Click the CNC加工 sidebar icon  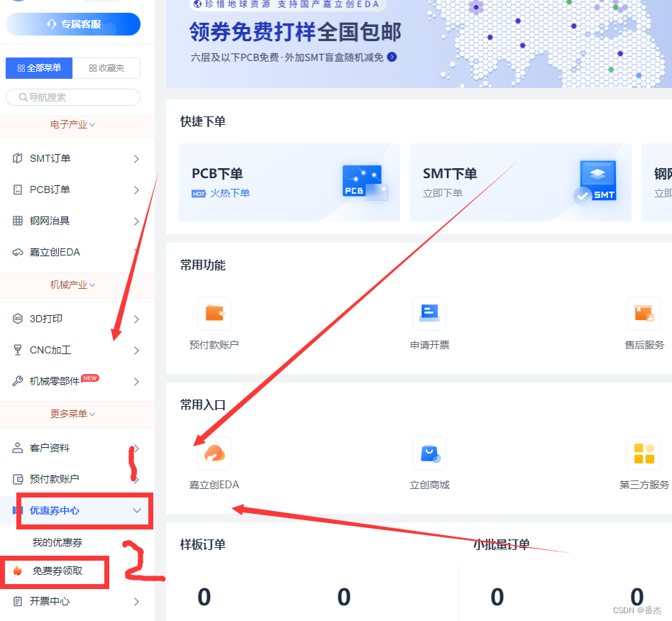click(18, 350)
